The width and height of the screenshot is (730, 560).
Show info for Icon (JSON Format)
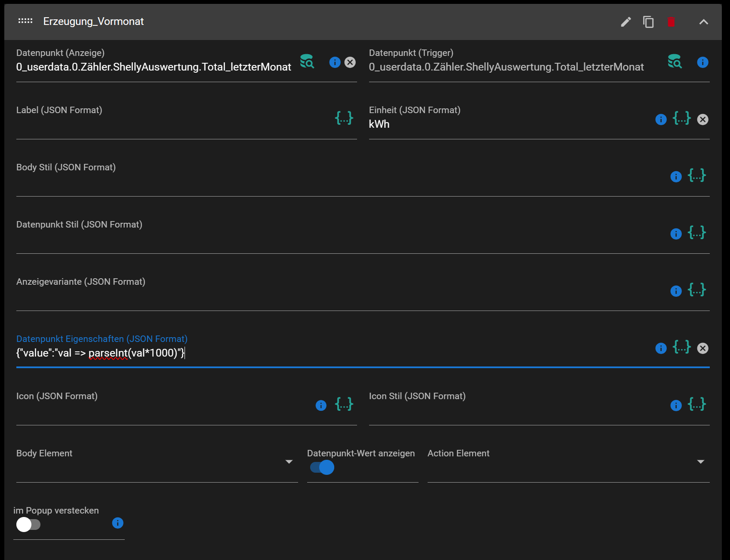pos(321,406)
